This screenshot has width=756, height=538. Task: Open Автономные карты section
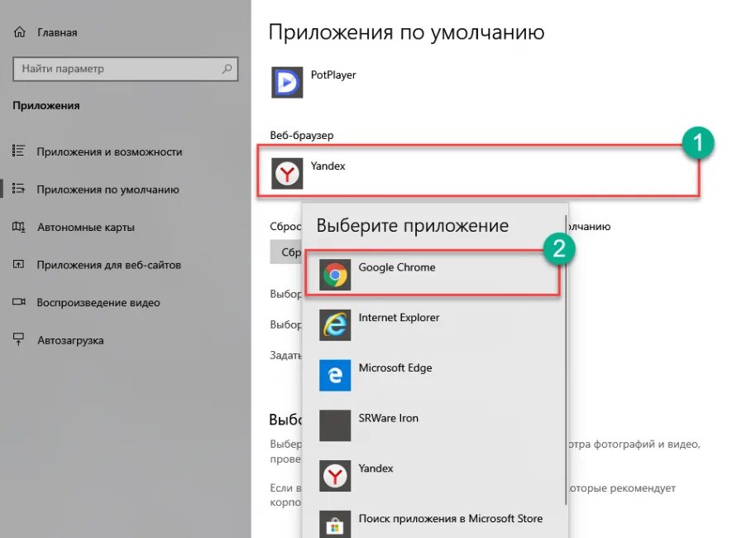coord(86,228)
